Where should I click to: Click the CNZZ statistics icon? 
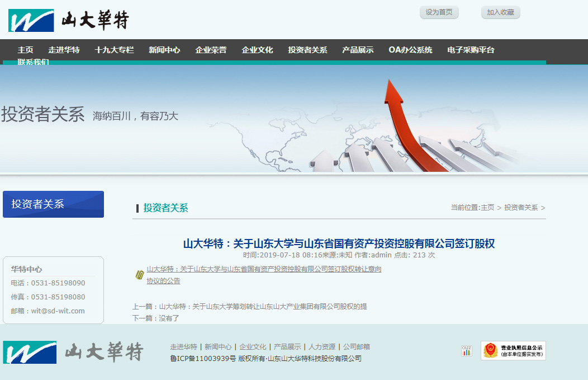pyautogui.click(x=467, y=351)
